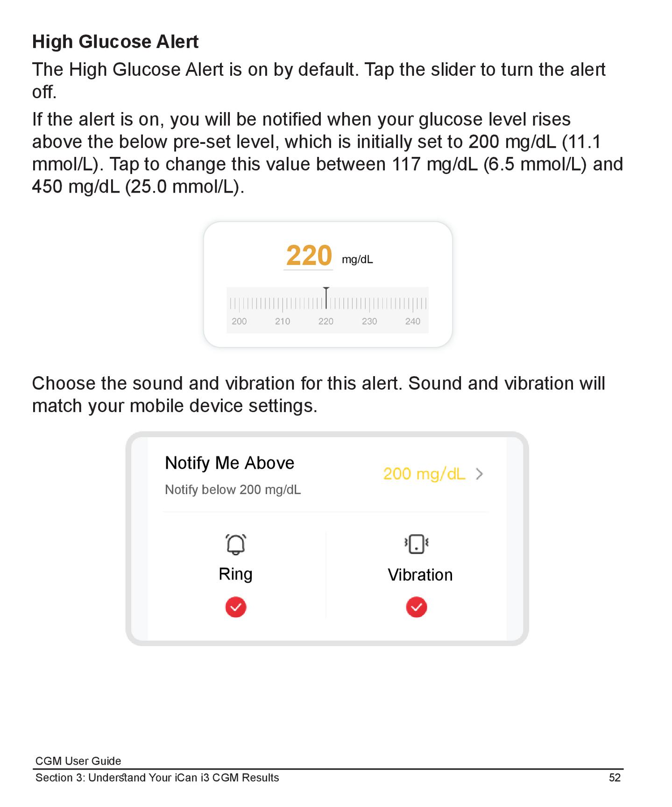Toggle the red checkmark under Vibration
Viewport: 672px width, 807px height.
pyautogui.click(x=417, y=607)
